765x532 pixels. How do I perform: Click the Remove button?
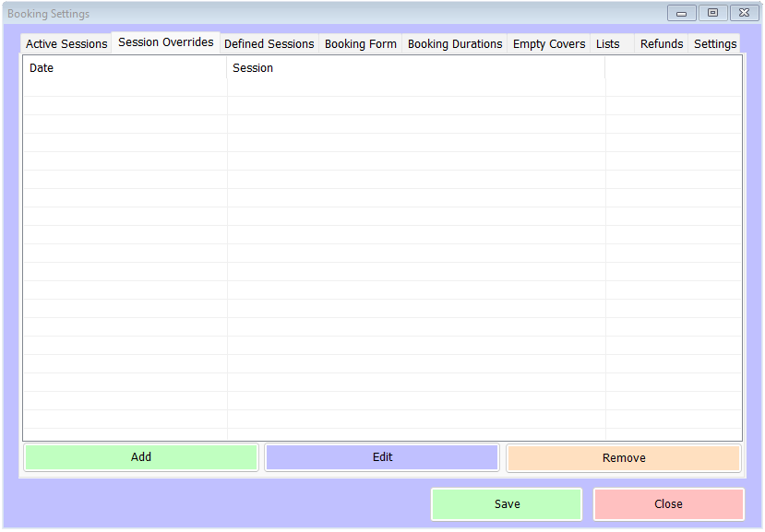click(624, 458)
